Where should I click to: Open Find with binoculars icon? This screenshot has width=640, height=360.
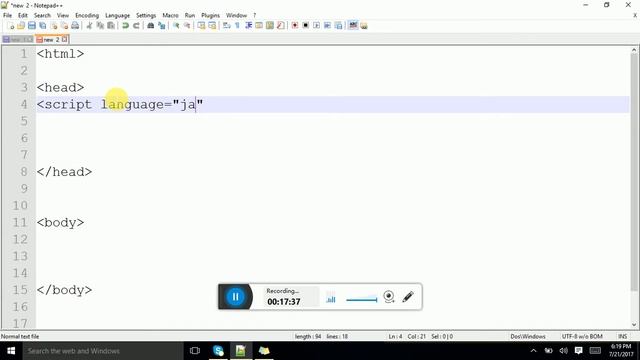tap(150, 25)
